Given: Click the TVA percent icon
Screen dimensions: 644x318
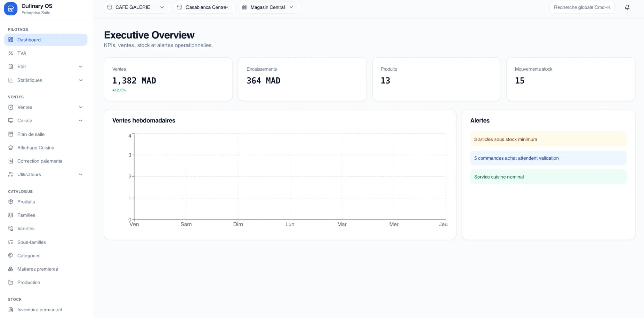Looking at the screenshot, I should (x=11, y=53).
